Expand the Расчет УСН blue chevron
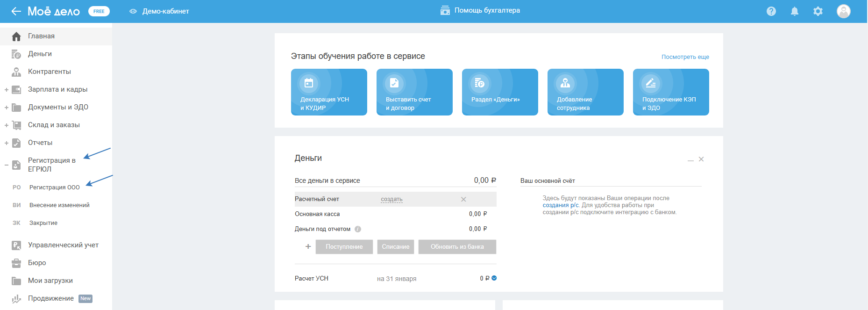Screen dimensions: 868x310 [494, 278]
